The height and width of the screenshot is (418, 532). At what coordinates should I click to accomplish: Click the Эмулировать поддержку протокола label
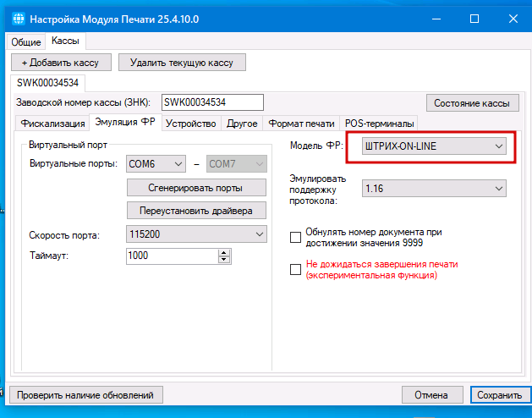[317, 190]
